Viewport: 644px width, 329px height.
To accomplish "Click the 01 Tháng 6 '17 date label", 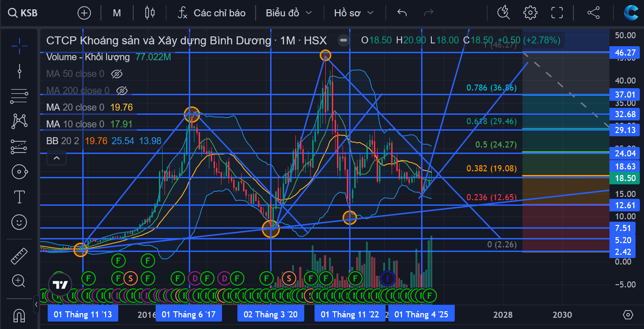I will [189, 315].
